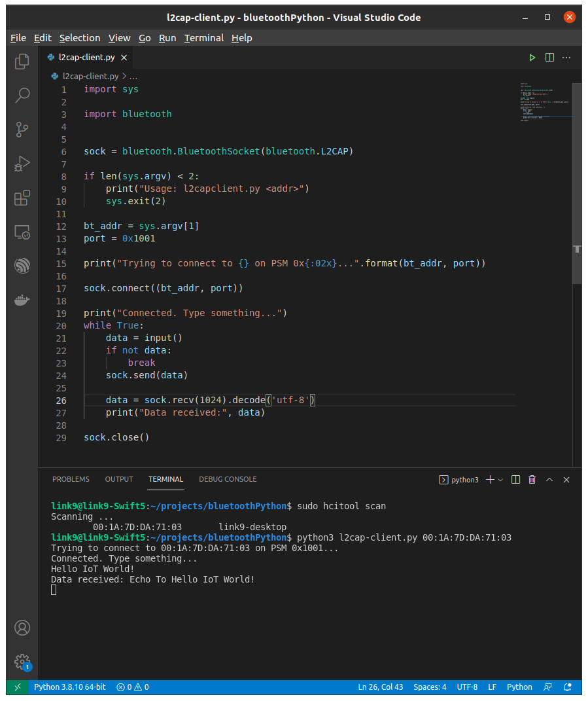Click the feedback icon in status bar
Viewport: 588px width, 701px height.
(x=547, y=687)
